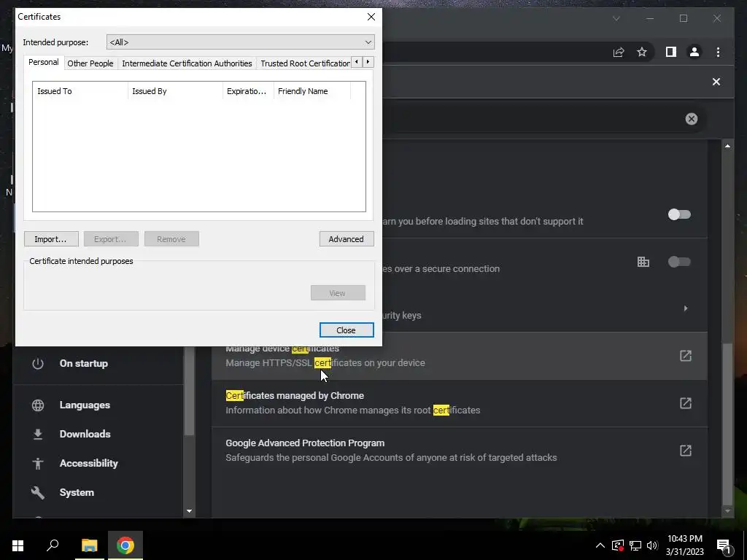The height and width of the screenshot is (560, 747).
Task: Click the Import... button
Action: click(x=51, y=239)
